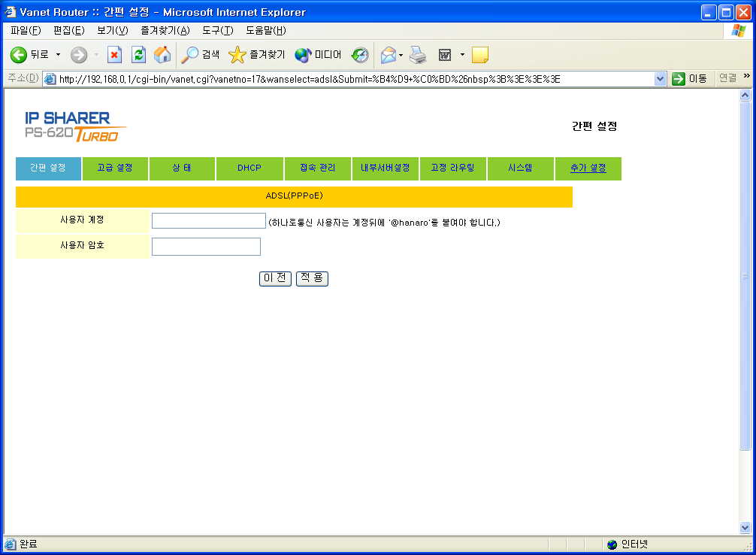Expand Back button history dropdown arrow
The height and width of the screenshot is (555, 756).
58,55
